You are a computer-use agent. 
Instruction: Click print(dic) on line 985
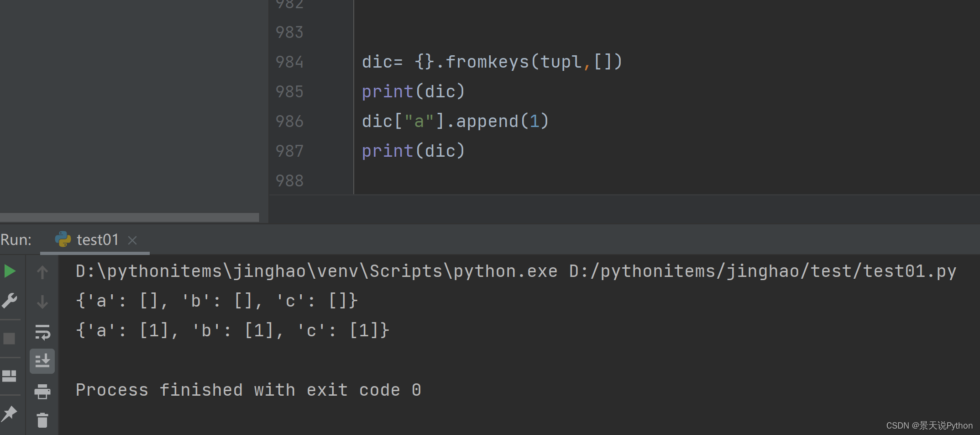tap(413, 91)
